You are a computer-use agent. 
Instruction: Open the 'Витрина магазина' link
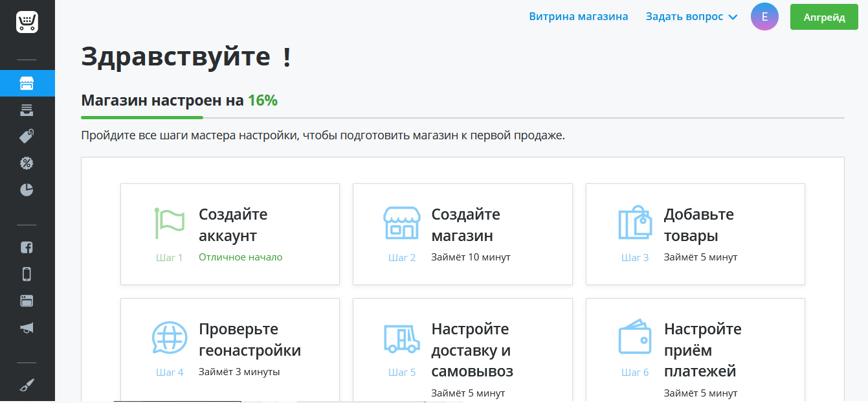pos(578,17)
